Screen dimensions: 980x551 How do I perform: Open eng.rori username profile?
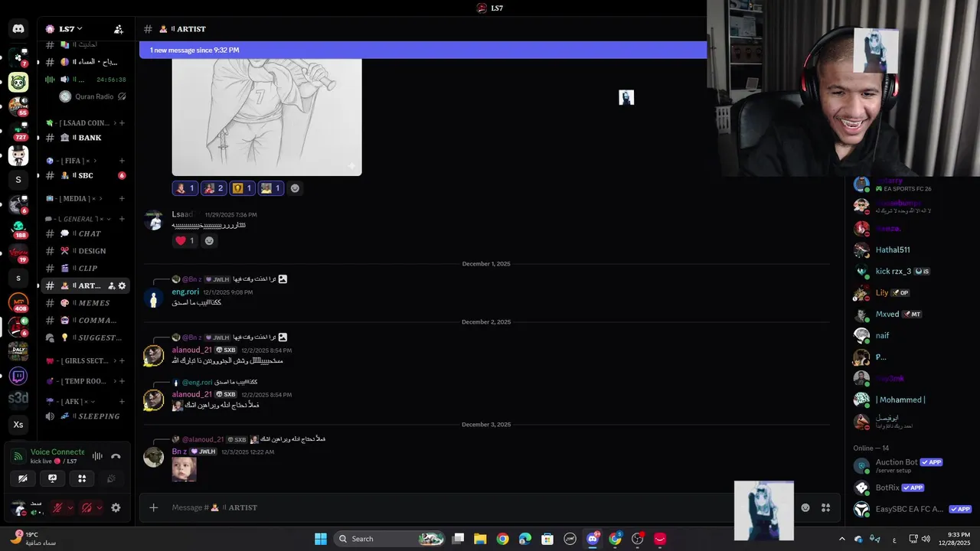click(185, 292)
